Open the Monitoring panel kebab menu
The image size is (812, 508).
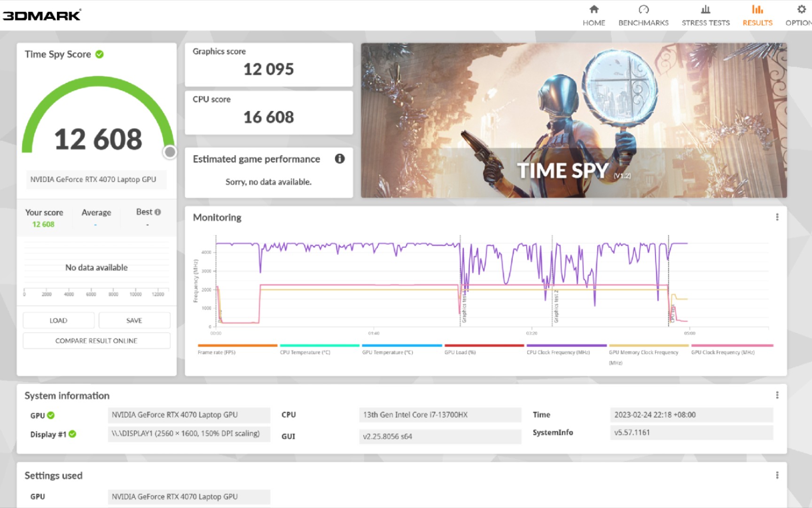point(778,216)
